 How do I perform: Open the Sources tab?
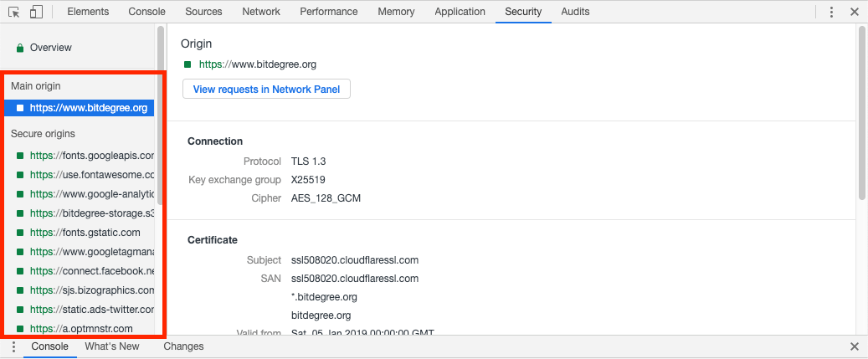(x=203, y=12)
